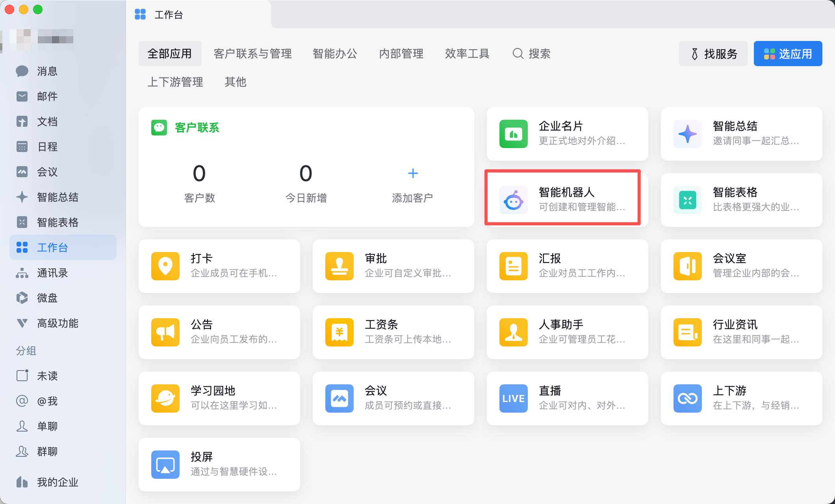Go to 通讯录 in the sidebar
This screenshot has width=835, height=504.
[52, 273]
